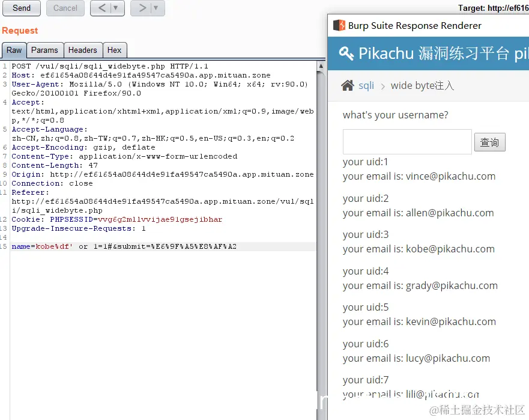Screen dimensions: 529x420
Task: Click the Host header line
Action: tap(141, 75)
